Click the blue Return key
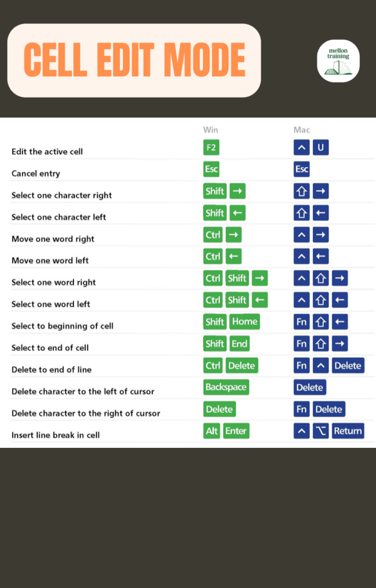 [x=348, y=431]
